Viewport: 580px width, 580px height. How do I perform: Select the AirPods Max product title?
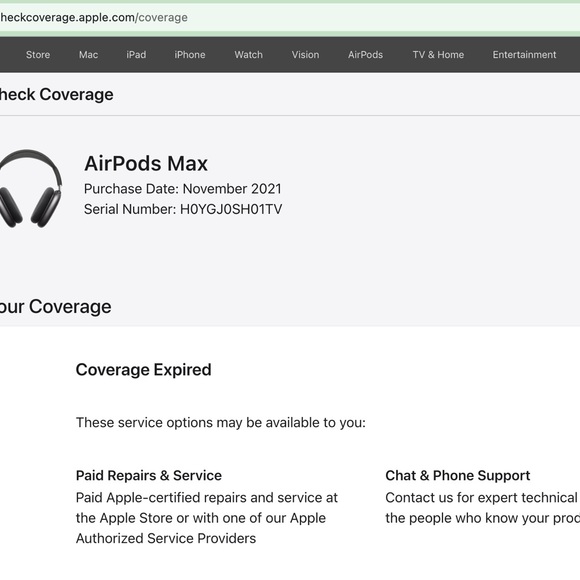coord(146,163)
